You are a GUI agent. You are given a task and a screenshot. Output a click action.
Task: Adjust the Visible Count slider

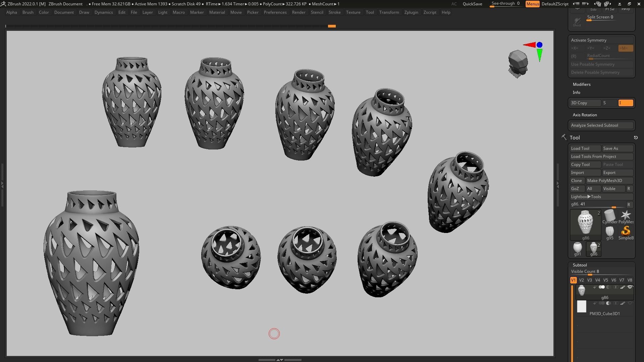click(x=590, y=275)
